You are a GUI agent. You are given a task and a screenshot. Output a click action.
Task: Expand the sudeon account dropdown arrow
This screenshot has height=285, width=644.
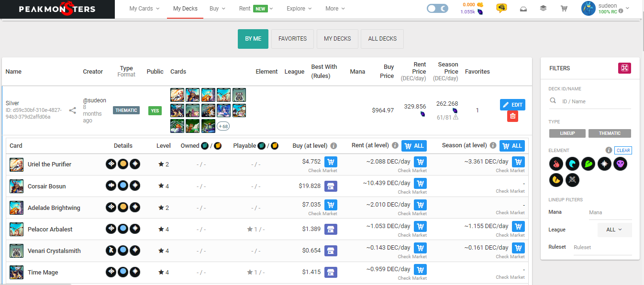[627, 8]
